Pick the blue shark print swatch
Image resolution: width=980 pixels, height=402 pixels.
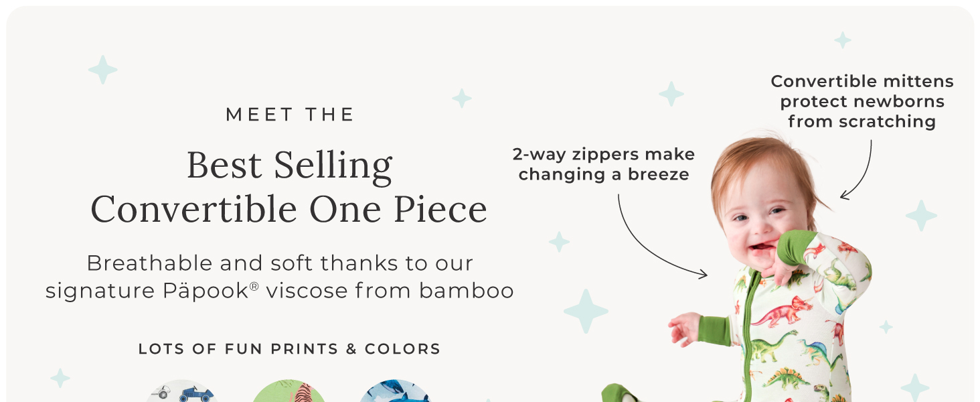394,391
